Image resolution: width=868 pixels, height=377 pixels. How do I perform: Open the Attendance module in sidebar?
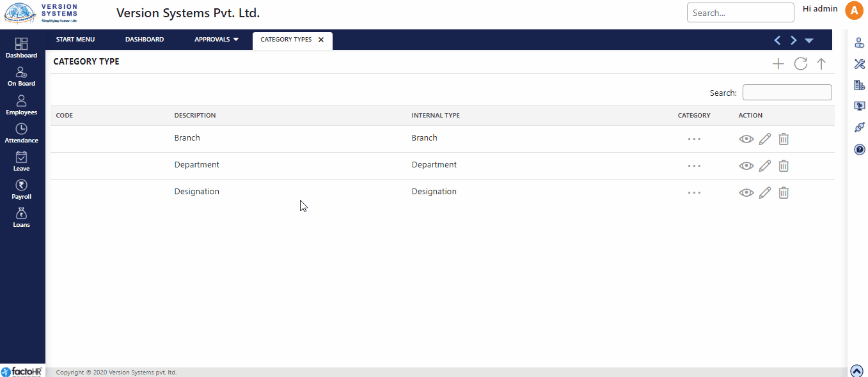click(x=21, y=133)
